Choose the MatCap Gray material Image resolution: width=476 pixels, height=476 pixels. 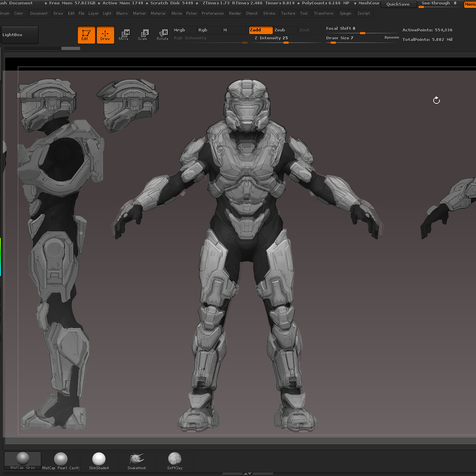coord(23,461)
